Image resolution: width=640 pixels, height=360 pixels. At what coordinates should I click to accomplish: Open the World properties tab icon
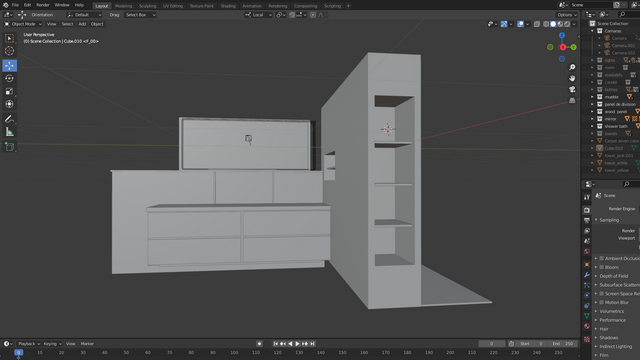coord(587,251)
